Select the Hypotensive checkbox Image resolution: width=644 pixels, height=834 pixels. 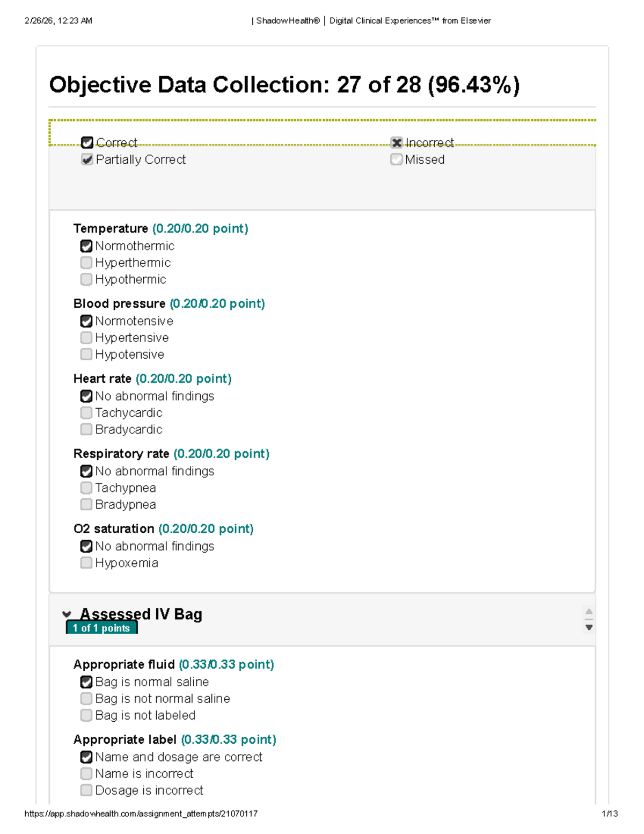pyautogui.click(x=86, y=354)
